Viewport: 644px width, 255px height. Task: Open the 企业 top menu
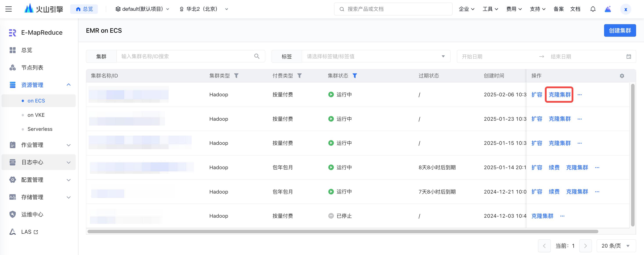coord(466,9)
